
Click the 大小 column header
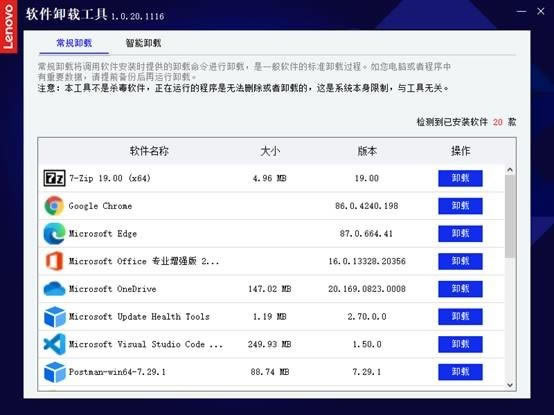tap(270, 151)
